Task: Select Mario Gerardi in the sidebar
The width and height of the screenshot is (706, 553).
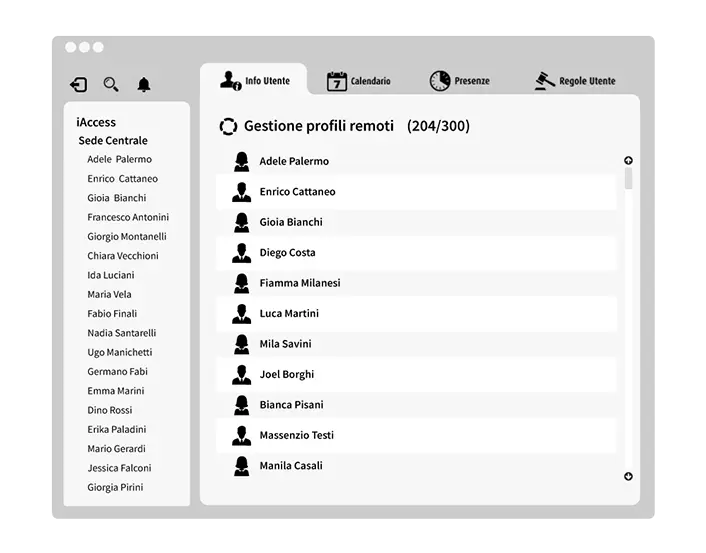Action: (116, 449)
